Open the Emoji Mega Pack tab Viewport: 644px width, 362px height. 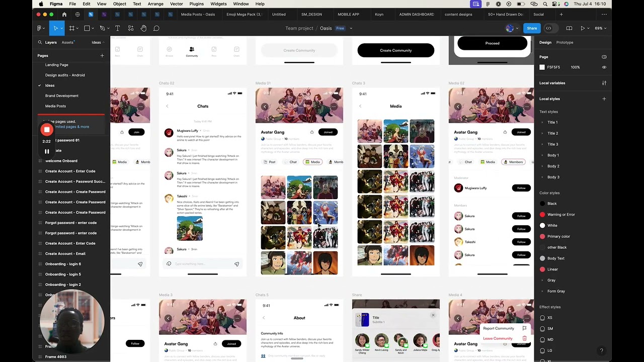point(245,15)
